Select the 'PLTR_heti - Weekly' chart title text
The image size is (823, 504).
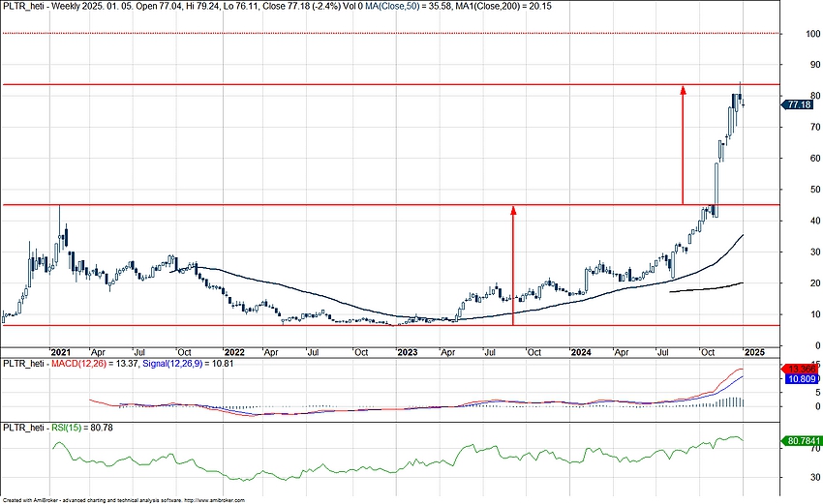41,7
